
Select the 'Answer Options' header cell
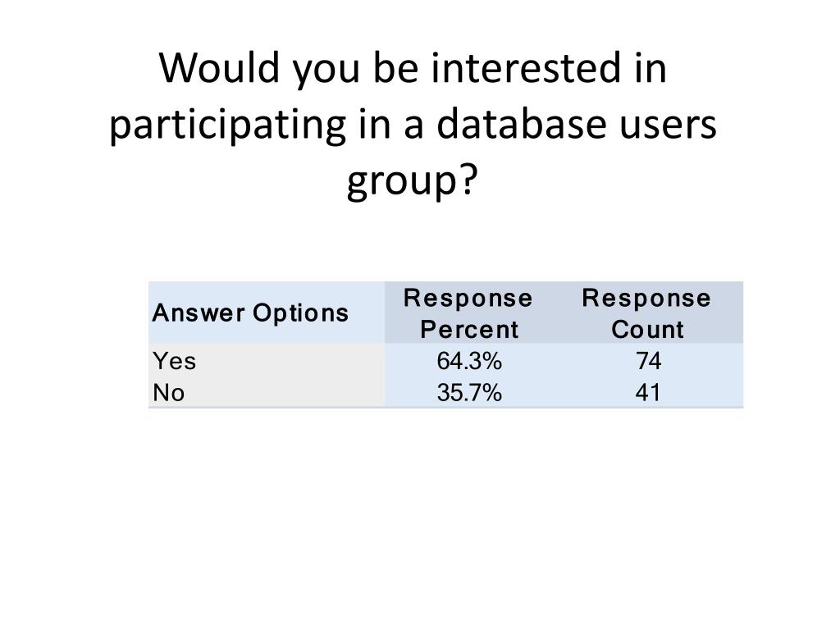[267, 313]
